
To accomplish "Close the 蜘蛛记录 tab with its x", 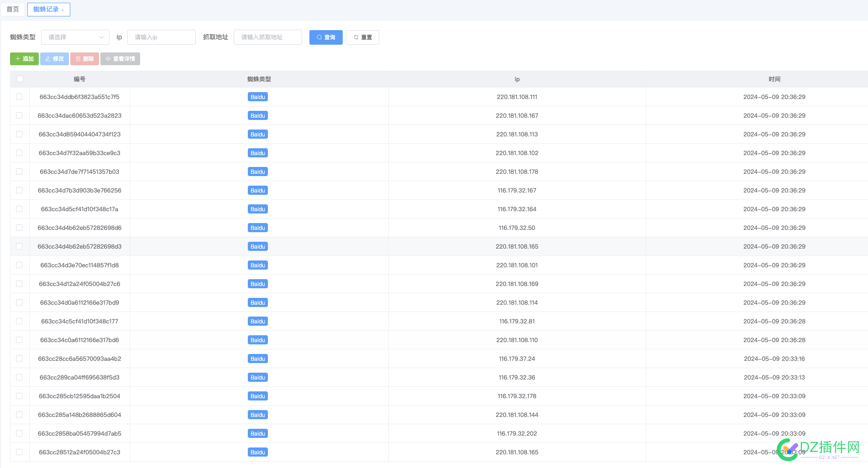I will pos(63,10).
